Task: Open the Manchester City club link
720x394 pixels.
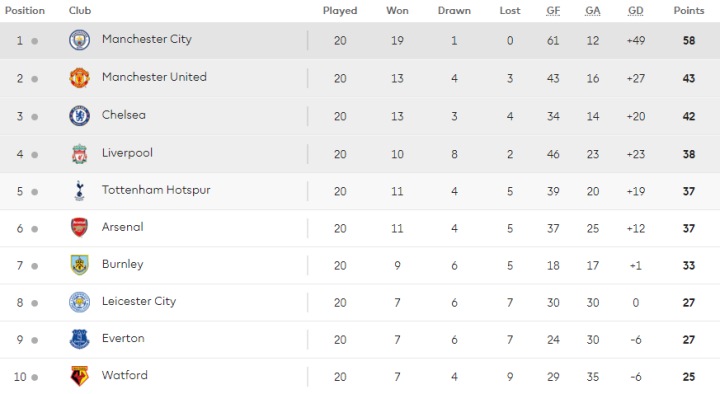Action: (x=146, y=39)
